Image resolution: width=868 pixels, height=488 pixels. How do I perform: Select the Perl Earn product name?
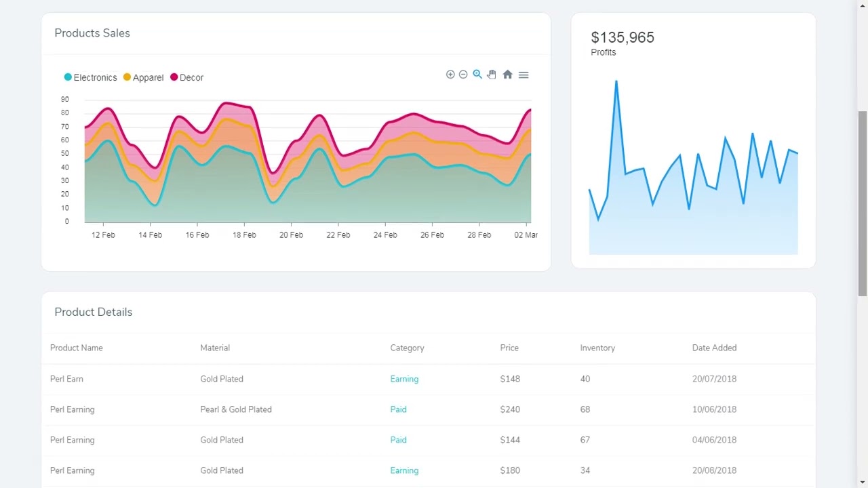click(66, 379)
